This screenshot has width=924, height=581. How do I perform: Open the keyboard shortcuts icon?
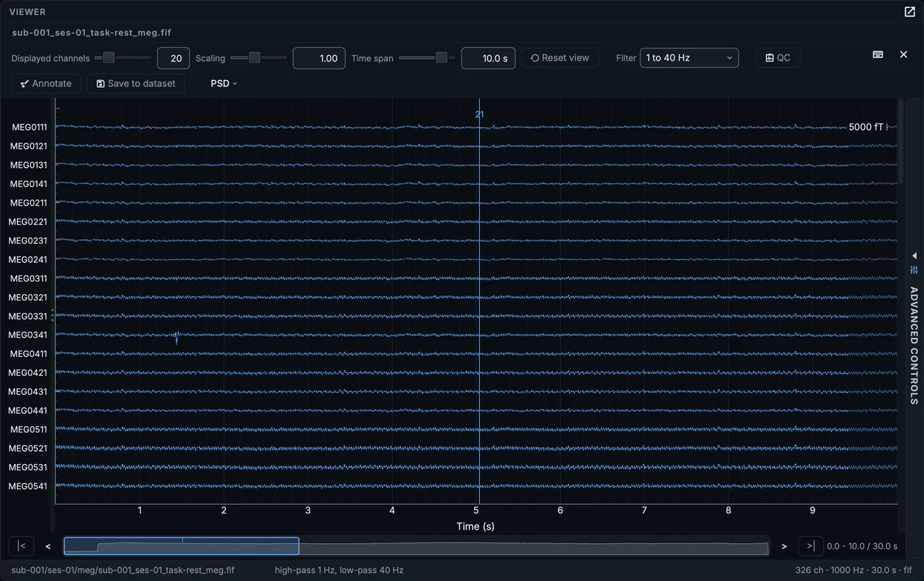878,55
